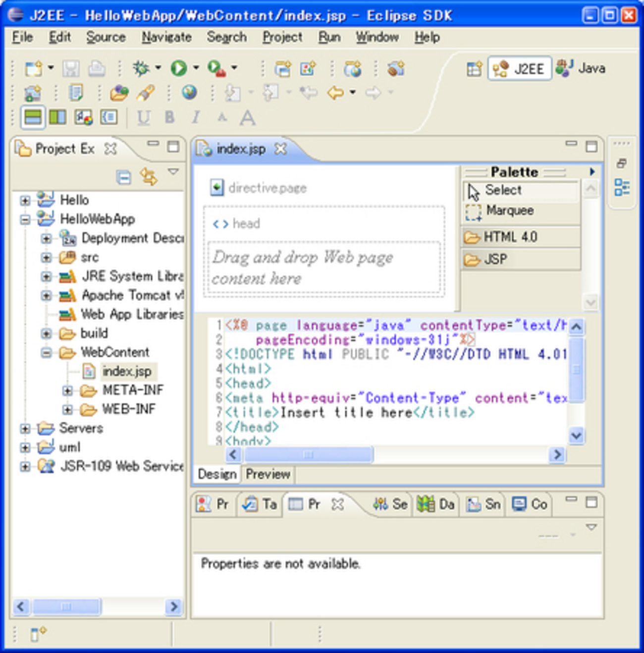Open the Window menu

pyautogui.click(x=377, y=37)
